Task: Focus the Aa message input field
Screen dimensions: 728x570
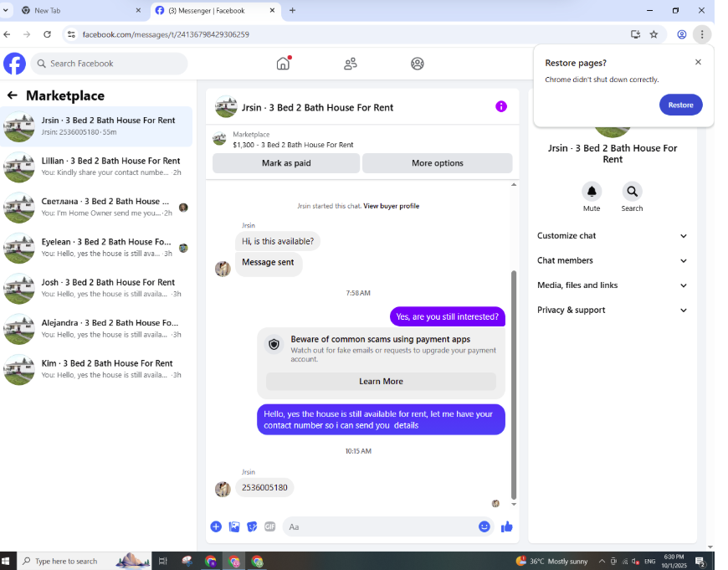Action: coord(380,526)
